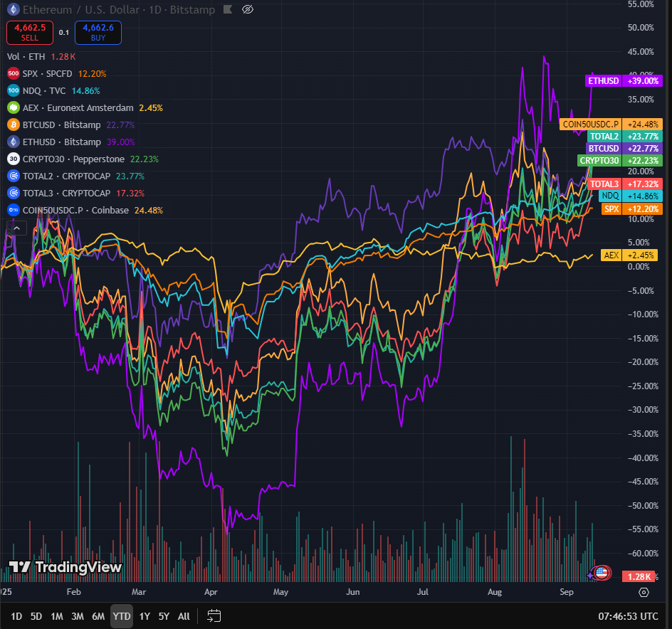Click the BTCUSD 22.77% legend value
Image resolution: width=672 pixels, height=629 pixels.
(120, 125)
